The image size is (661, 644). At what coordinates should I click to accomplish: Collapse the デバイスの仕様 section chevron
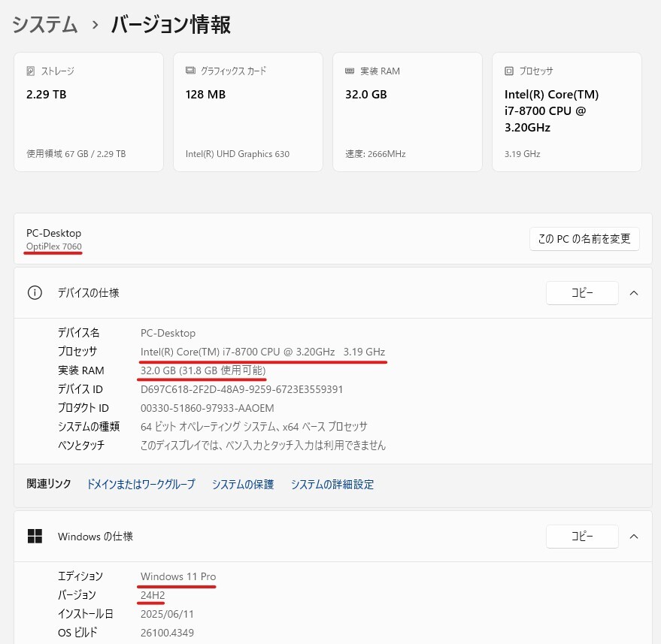tap(634, 293)
